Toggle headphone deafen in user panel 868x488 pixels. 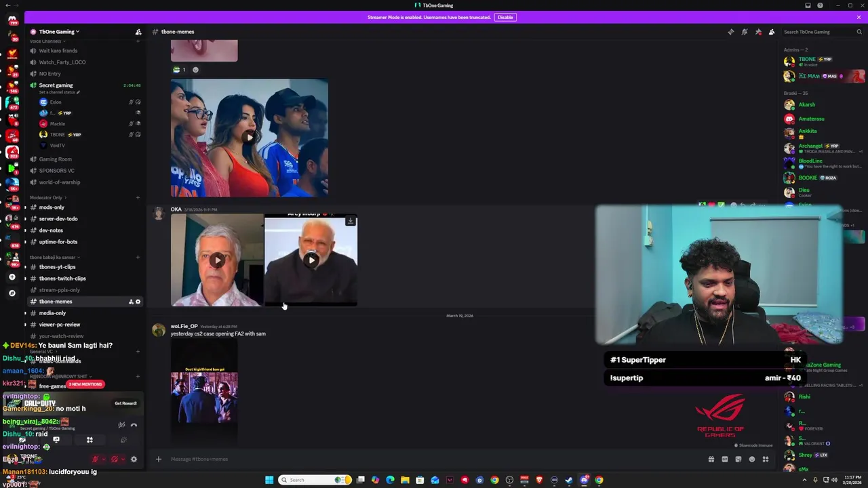point(115,460)
